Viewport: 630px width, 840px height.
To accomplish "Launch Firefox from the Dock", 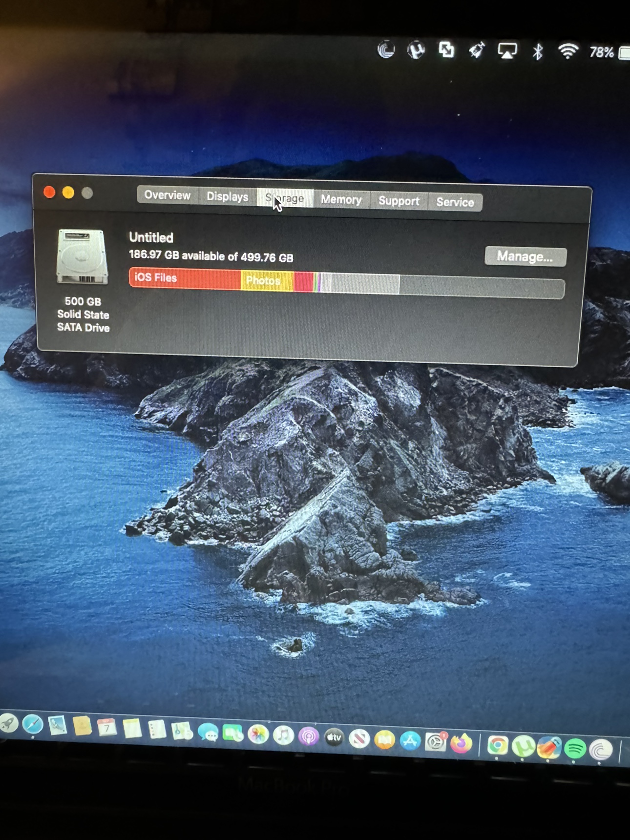I will click(x=461, y=743).
